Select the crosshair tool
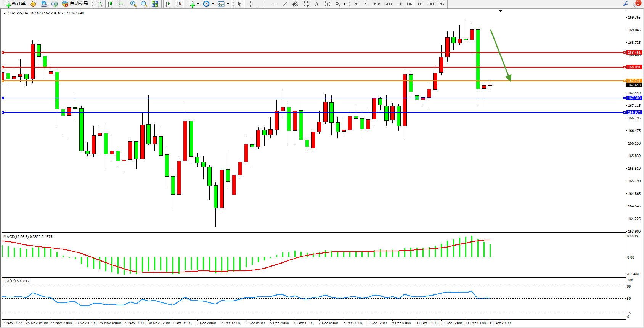This screenshot has height=328, width=644. click(x=251, y=4)
